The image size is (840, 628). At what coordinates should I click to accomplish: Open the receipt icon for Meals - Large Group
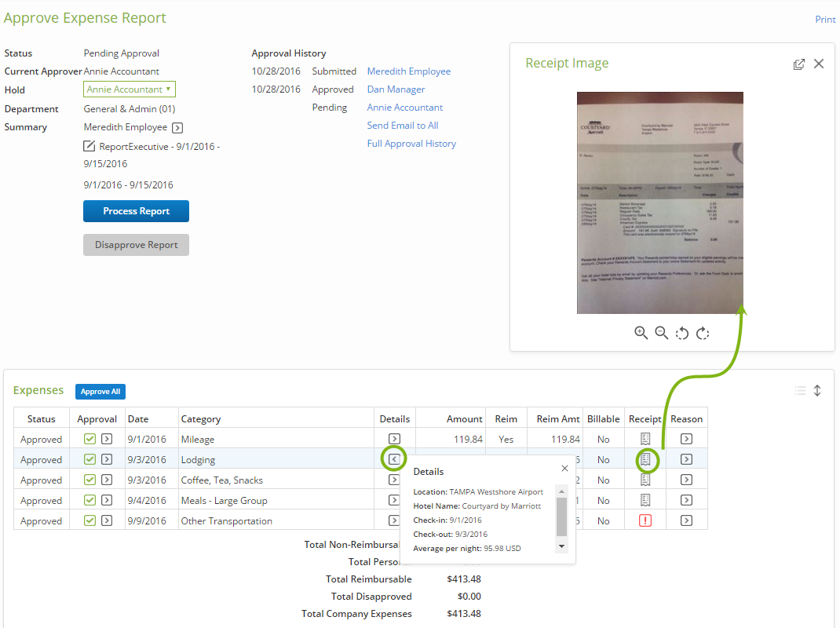pos(645,500)
